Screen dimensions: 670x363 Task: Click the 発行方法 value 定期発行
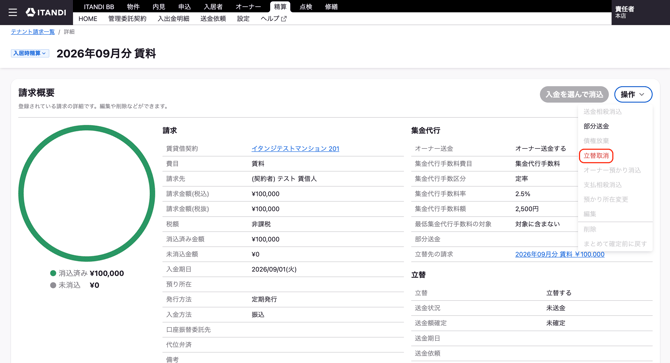click(x=264, y=299)
